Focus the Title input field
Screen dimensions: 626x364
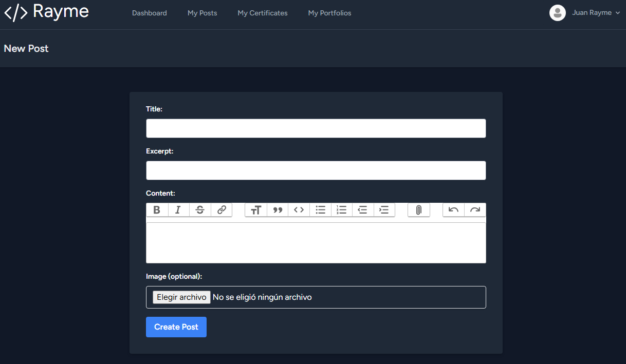tap(316, 128)
